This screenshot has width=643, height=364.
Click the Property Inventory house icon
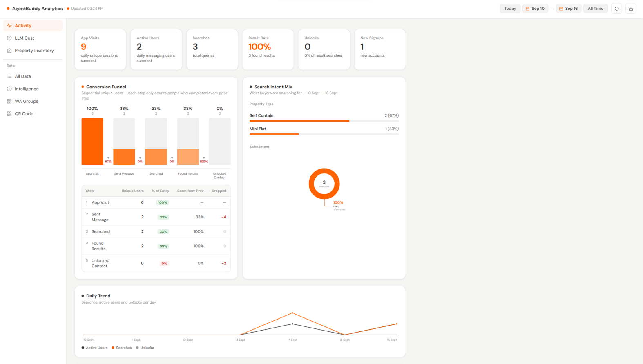(9, 51)
